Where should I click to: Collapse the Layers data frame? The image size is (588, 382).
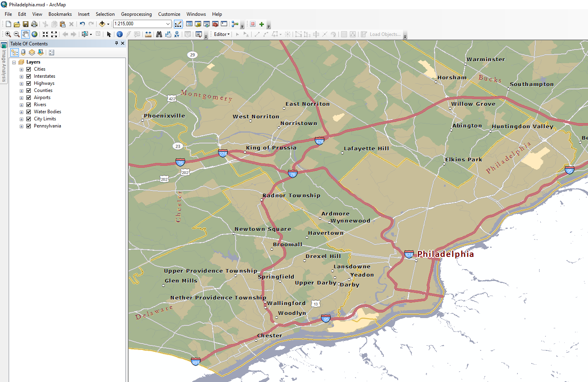tap(14, 62)
